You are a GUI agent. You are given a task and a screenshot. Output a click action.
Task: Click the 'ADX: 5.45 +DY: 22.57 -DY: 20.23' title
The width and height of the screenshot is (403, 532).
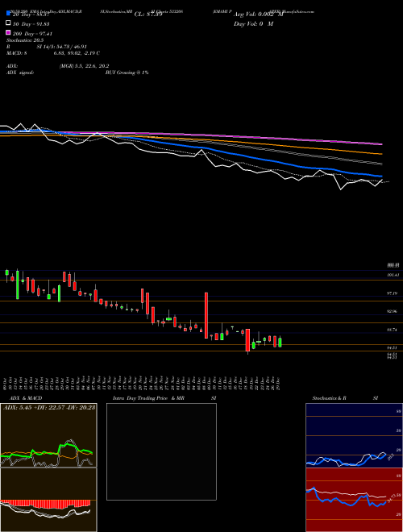pyautogui.click(x=49, y=408)
